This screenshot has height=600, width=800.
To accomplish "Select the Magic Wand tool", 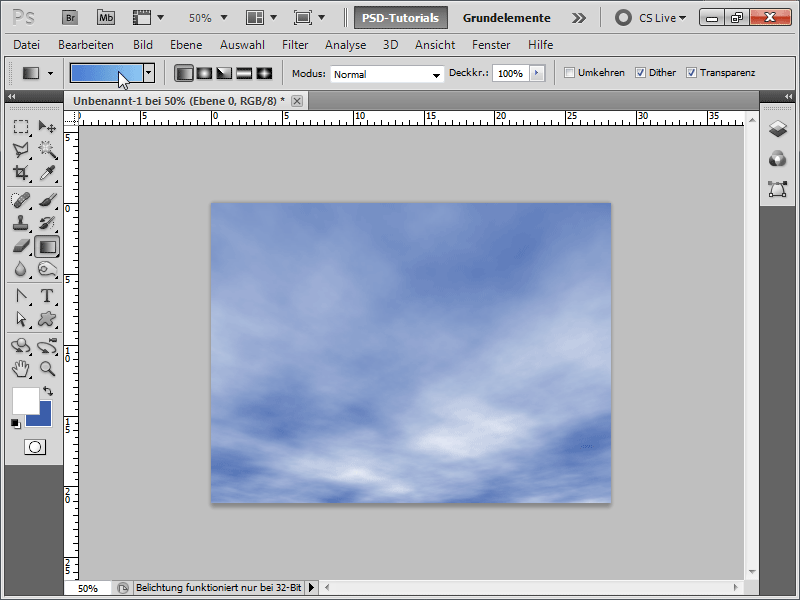I will click(47, 149).
